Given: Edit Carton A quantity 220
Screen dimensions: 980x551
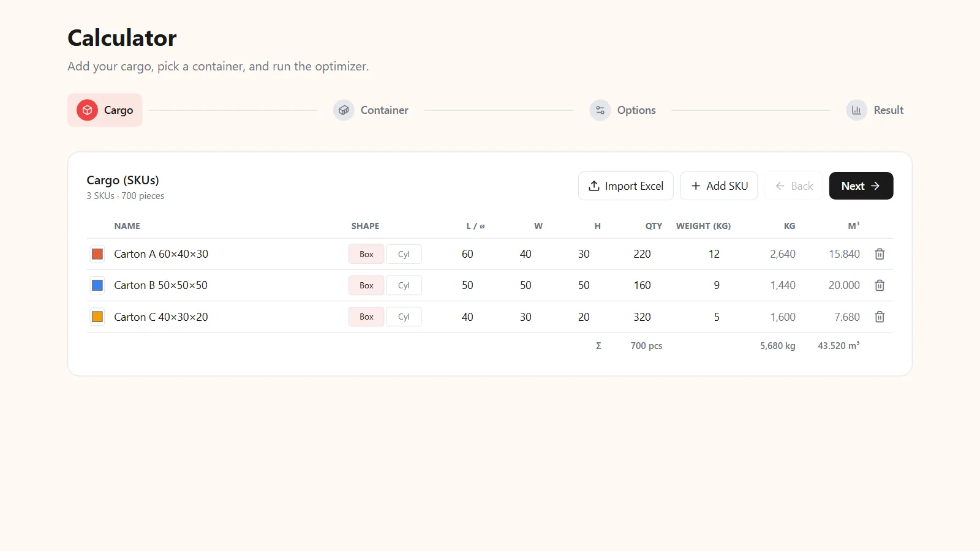Looking at the screenshot, I should (642, 254).
